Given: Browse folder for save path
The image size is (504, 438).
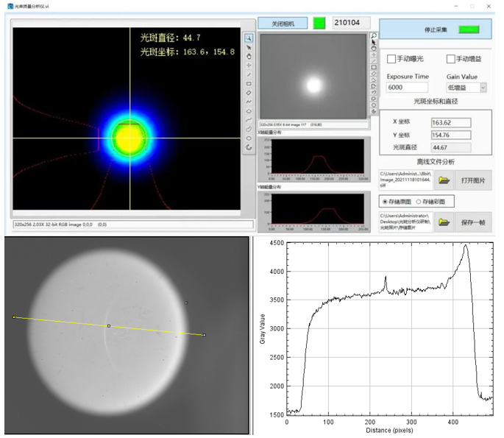Looking at the screenshot, I should click(x=444, y=222).
